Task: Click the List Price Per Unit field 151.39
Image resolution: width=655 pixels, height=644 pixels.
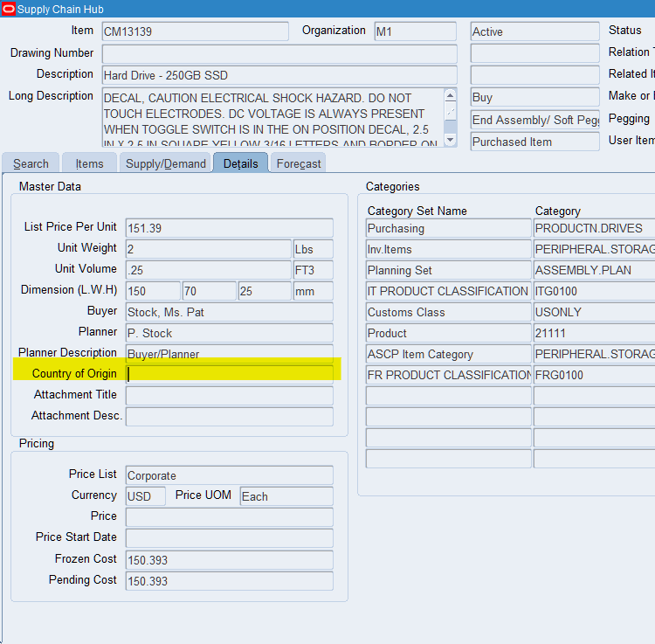Action: pos(230,228)
